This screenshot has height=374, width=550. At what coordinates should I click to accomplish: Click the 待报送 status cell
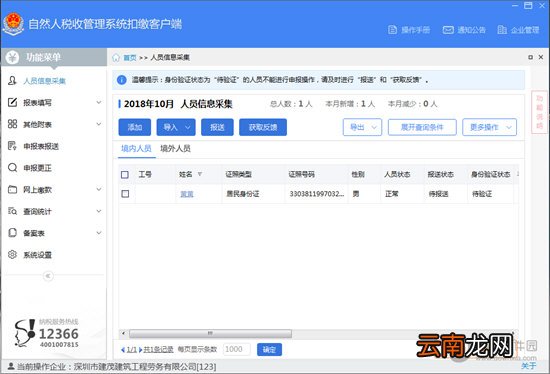click(x=438, y=194)
